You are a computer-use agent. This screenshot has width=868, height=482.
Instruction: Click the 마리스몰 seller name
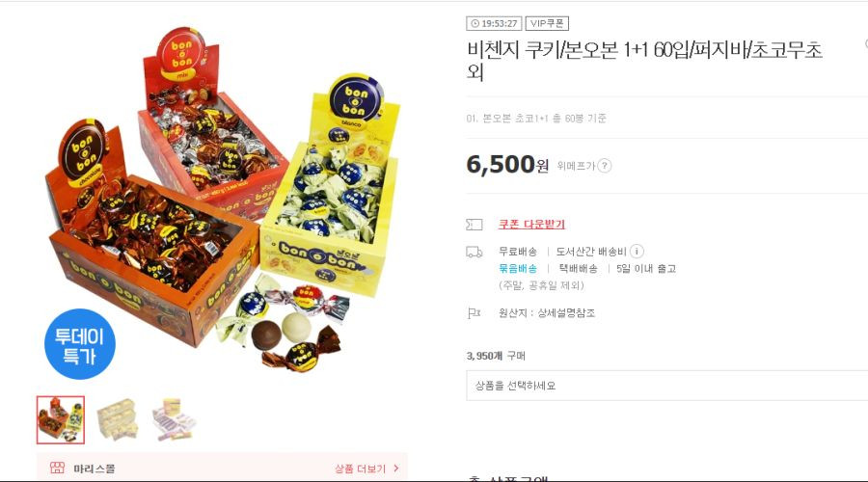pyautogui.click(x=95, y=469)
